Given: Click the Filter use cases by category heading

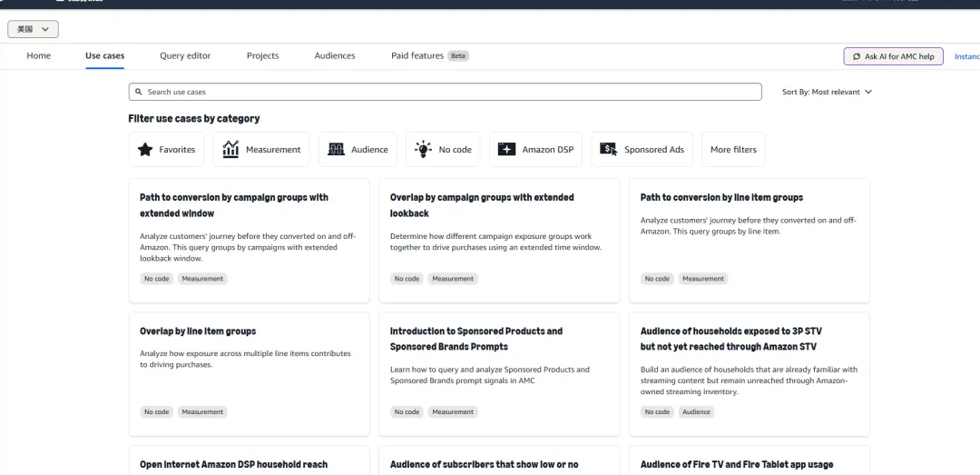Looking at the screenshot, I should tap(194, 118).
